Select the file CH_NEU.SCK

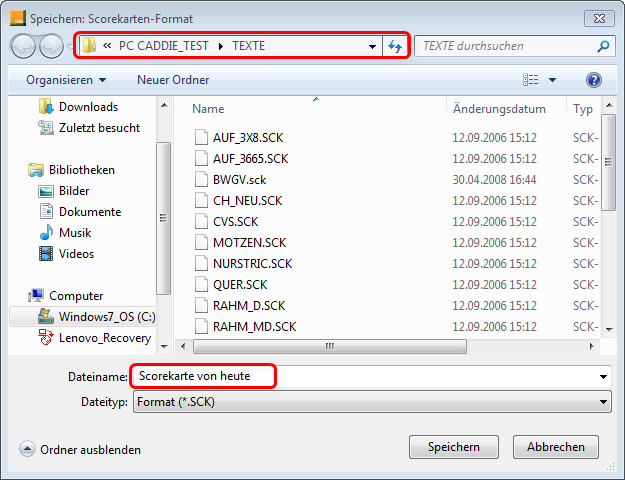pyautogui.click(x=248, y=201)
